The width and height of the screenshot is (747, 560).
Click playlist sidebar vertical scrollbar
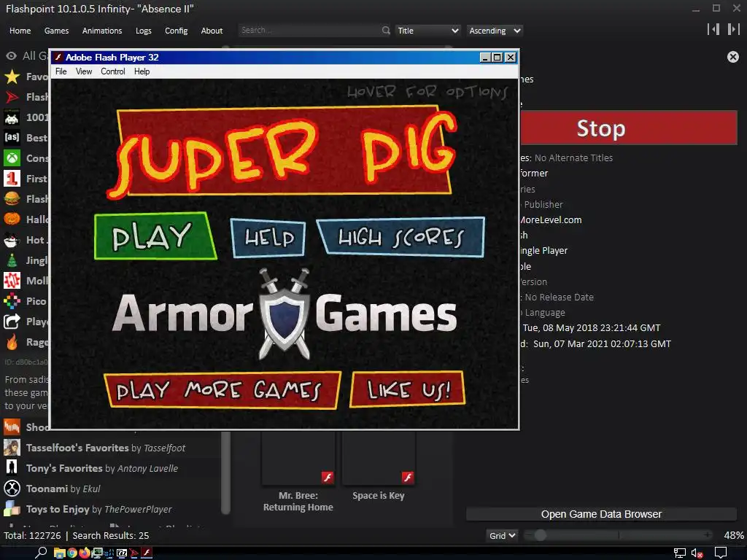click(226, 472)
